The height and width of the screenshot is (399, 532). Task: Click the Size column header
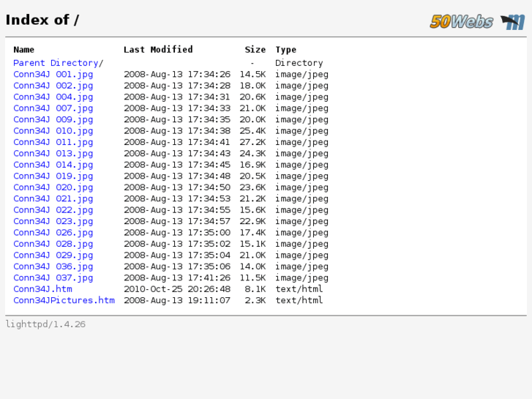(x=255, y=50)
